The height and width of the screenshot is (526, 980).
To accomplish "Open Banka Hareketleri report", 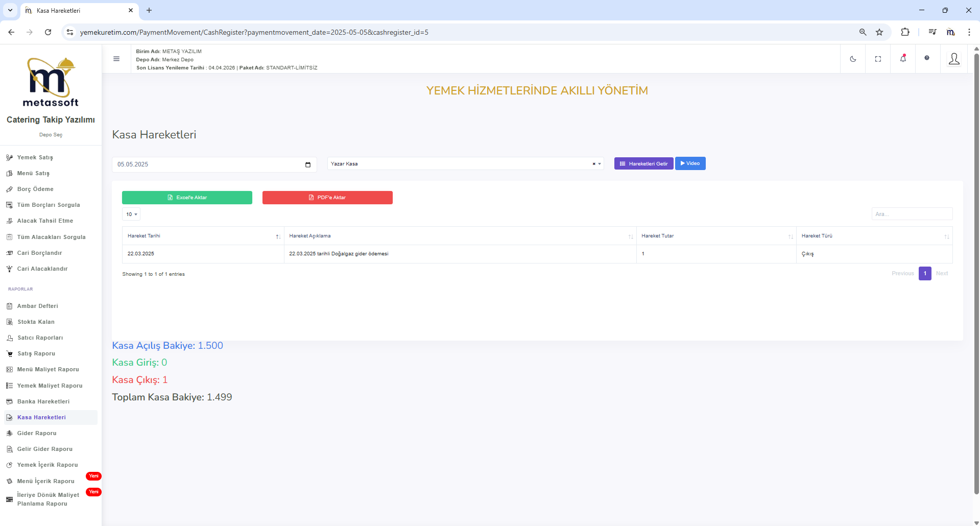I will point(43,401).
